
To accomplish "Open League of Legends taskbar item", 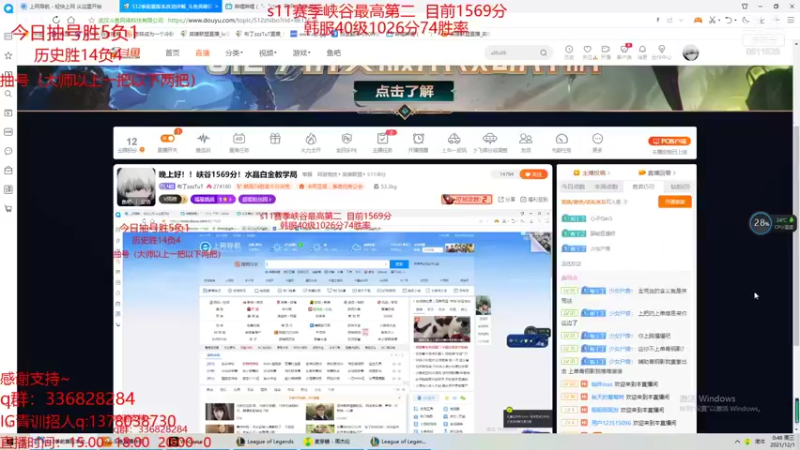I will tap(265, 441).
